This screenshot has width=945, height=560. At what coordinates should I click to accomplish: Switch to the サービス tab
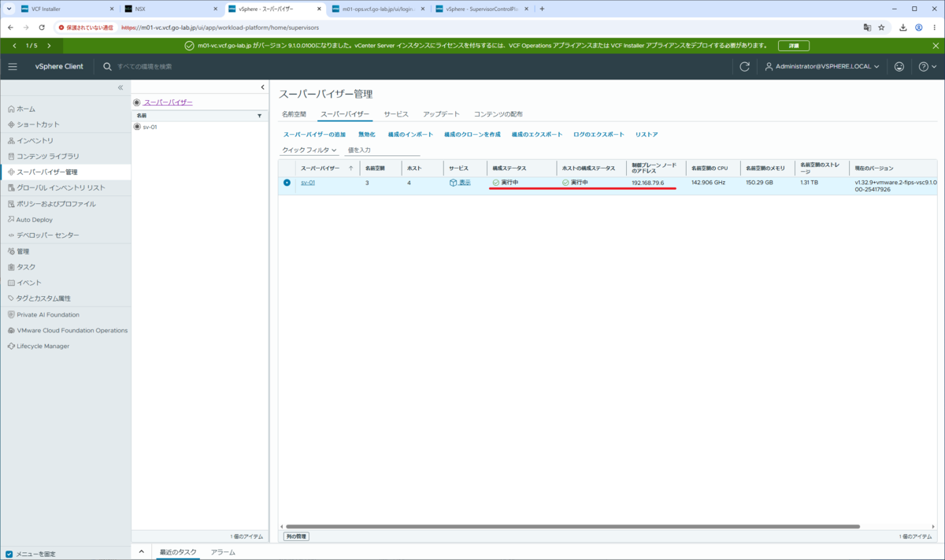[x=396, y=114]
